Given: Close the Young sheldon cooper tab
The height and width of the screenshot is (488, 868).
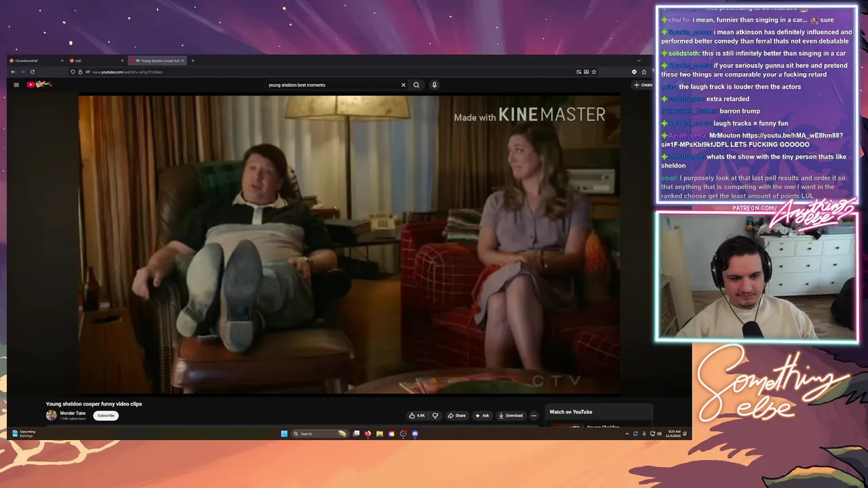Looking at the screenshot, I should click(182, 60).
